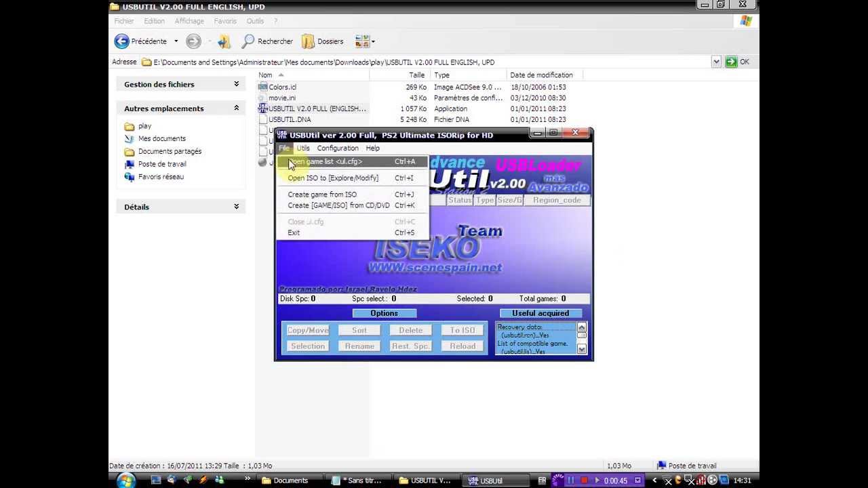This screenshot has height=488, width=868.
Task: Click the Delete button in USBUtil
Action: [x=411, y=330]
